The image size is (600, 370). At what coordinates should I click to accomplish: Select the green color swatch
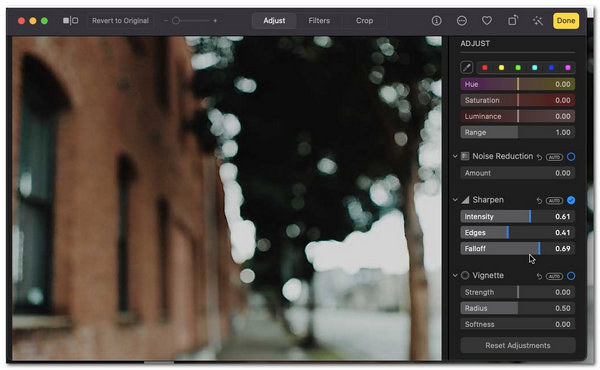click(518, 68)
